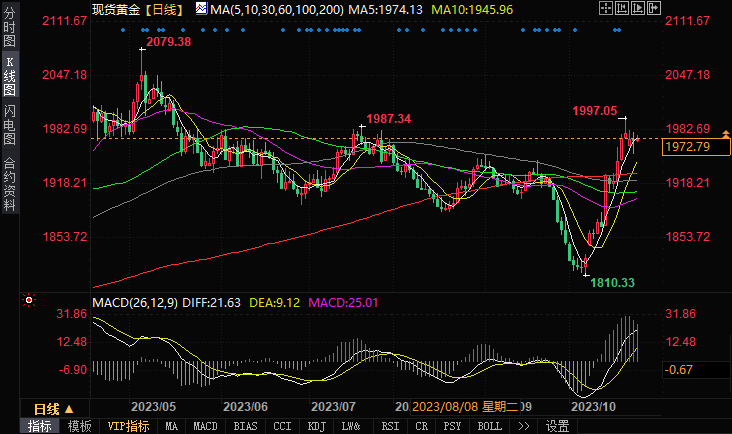The width and height of the screenshot is (732, 434).
Task: Click the expand panel arrow icon
Action: [x=654, y=8]
